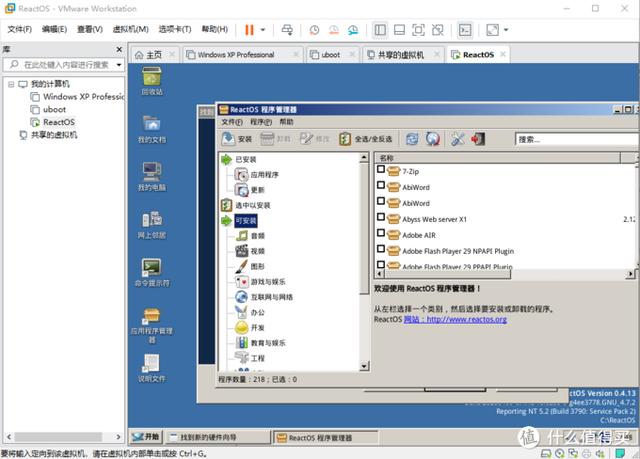Toggle the thumbnail bar view icon
This screenshot has width=640, height=459.
(399, 30)
